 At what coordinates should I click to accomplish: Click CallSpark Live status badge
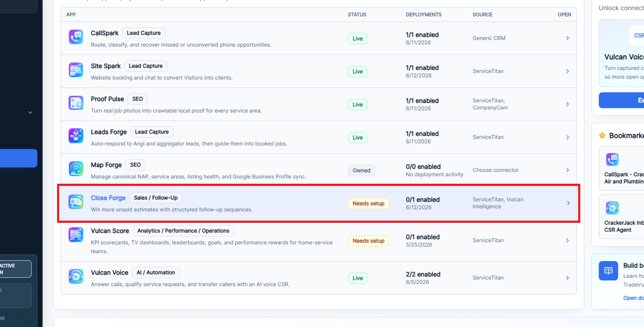click(358, 39)
